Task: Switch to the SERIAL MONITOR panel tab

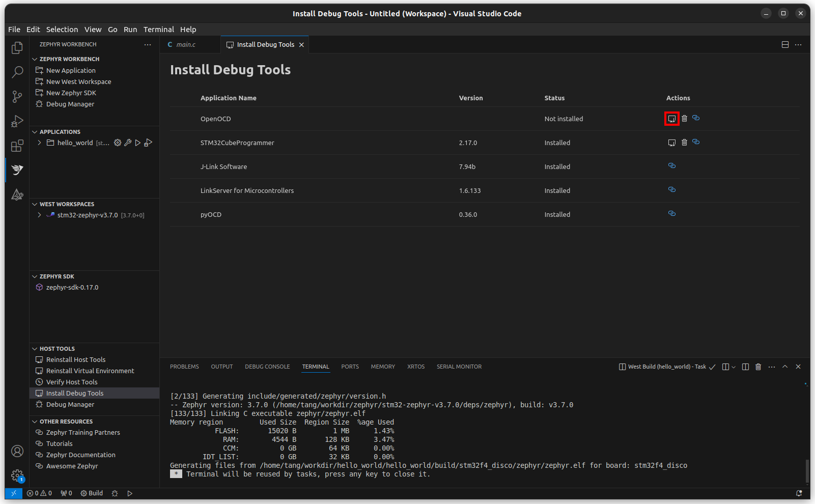Action: coord(459,367)
